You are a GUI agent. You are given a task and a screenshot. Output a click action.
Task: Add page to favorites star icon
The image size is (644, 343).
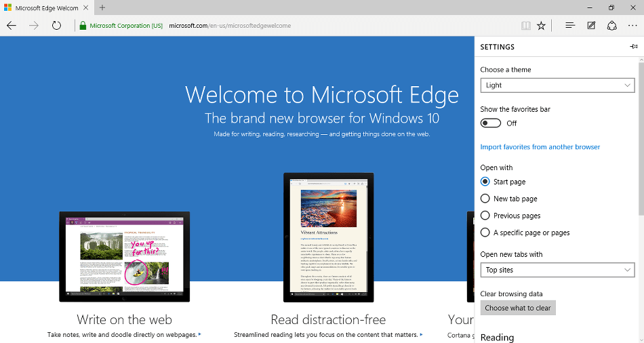[x=541, y=26]
